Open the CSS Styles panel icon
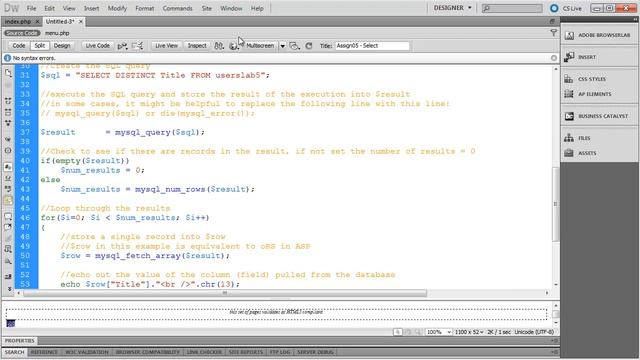Image resolution: width=640 pixels, height=360 pixels. [x=569, y=79]
